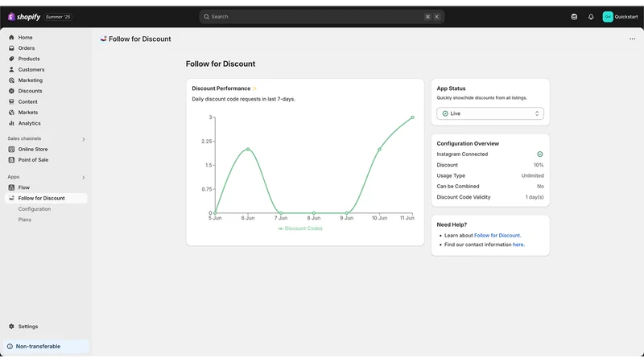644x362 pixels.
Task: Click the 10 Jun chart data point
Action: coord(379,149)
